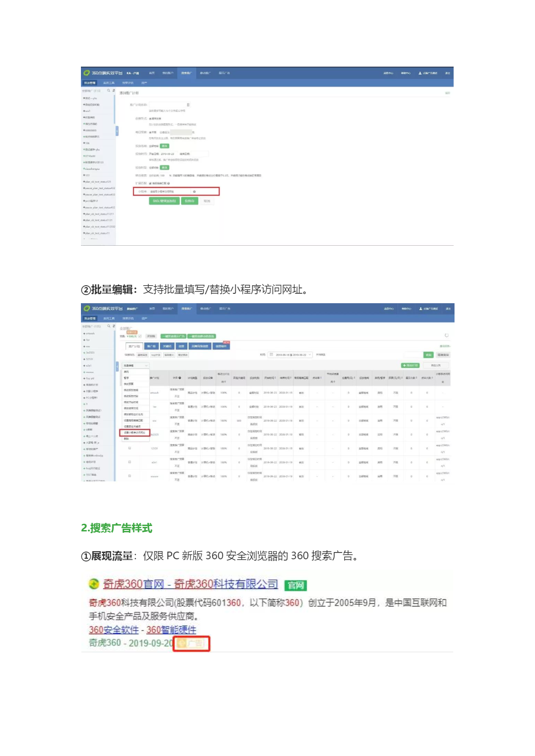Screen dimensions: 535x756
Task: Switch to the 推广组 tab
Action: (x=152, y=346)
